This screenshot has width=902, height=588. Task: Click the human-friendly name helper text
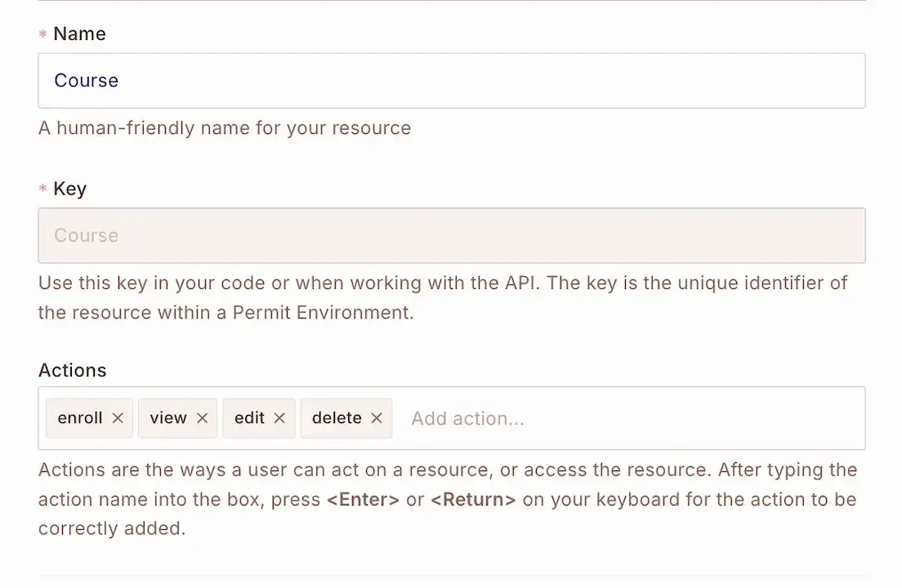225,128
